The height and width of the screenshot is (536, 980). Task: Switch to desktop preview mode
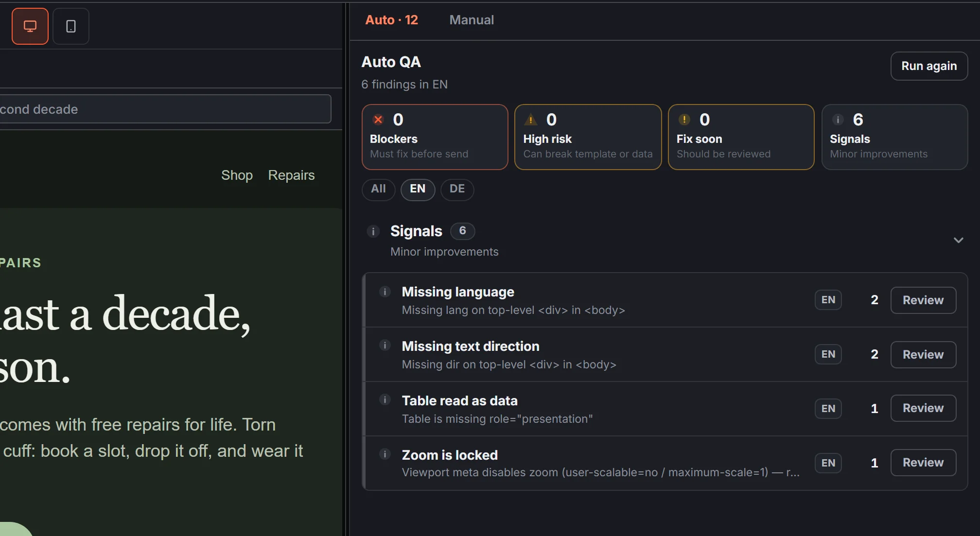click(x=30, y=26)
